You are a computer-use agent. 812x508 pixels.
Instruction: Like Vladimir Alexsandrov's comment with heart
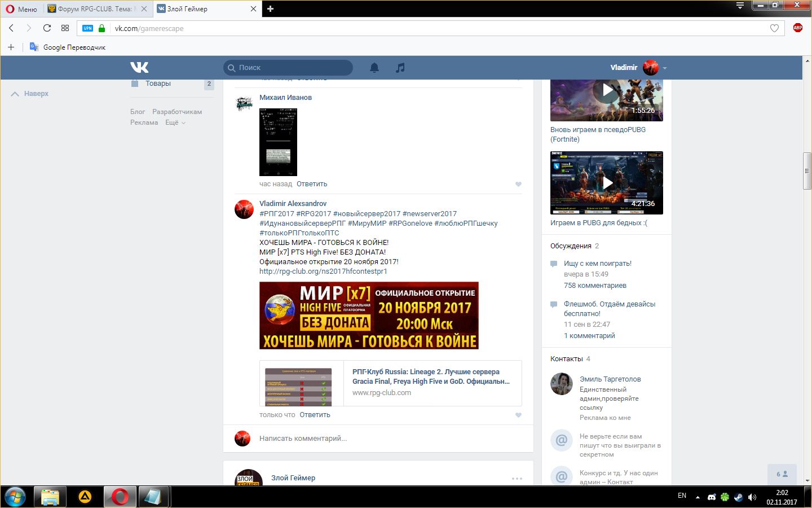point(518,415)
